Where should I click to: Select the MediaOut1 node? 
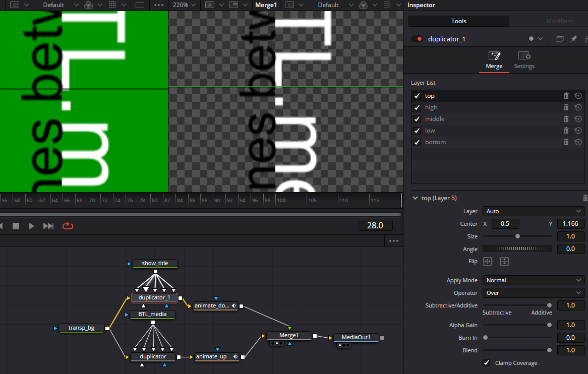click(356, 337)
